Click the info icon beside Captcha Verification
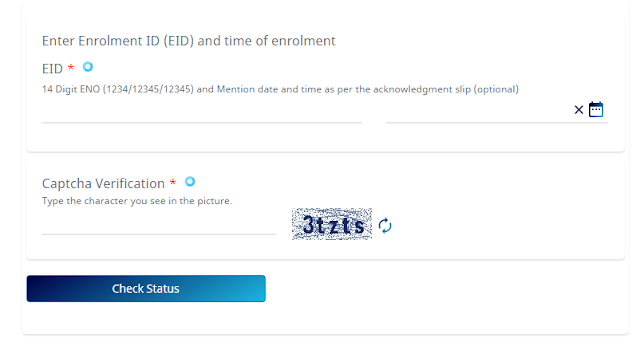 click(190, 182)
